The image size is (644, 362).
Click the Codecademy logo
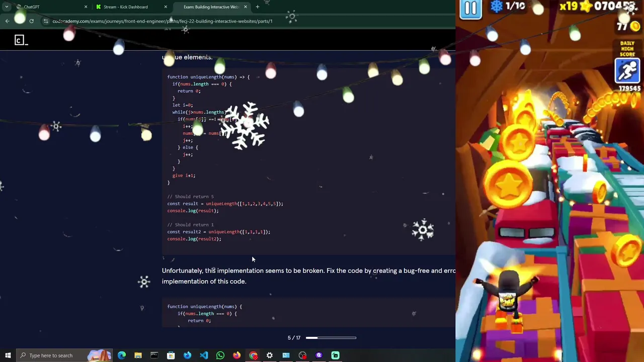21,40
